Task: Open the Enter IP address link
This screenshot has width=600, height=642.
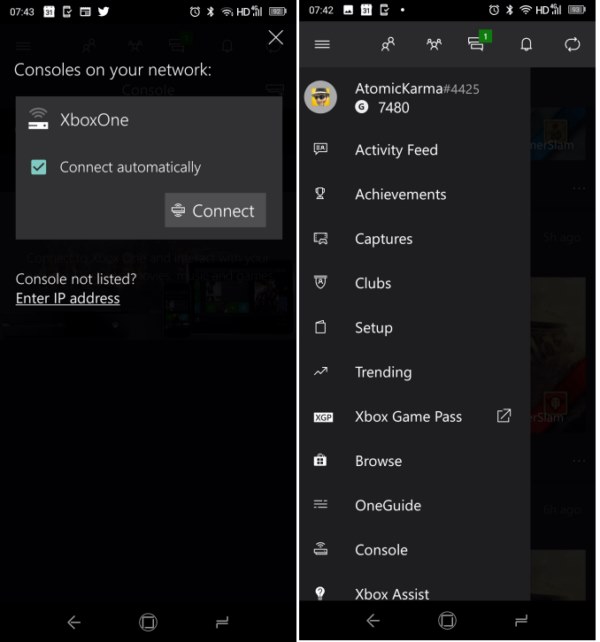Action: (68, 298)
